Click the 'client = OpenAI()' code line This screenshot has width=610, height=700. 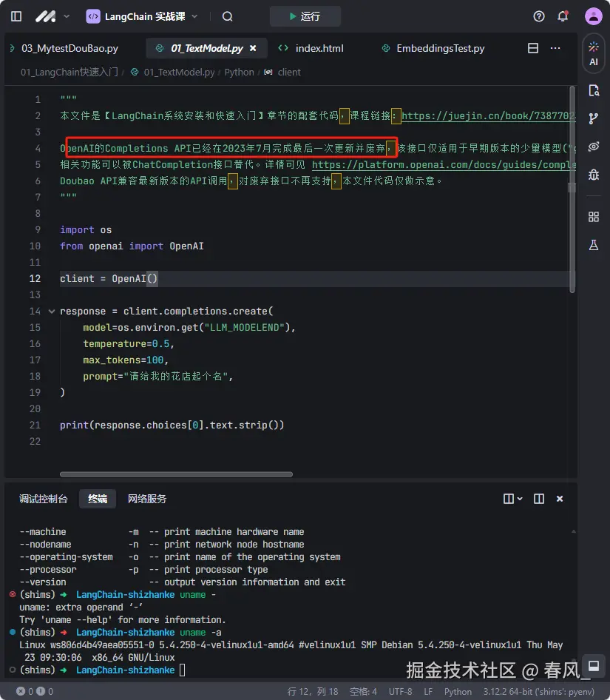click(109, 278)
